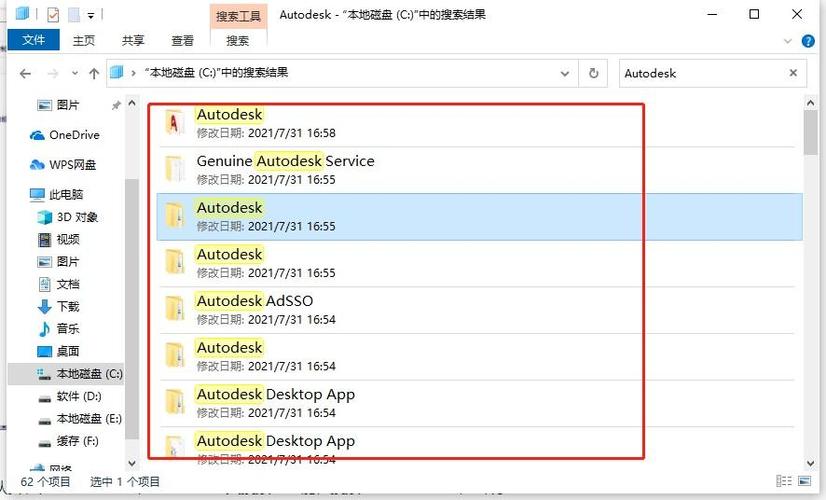Clear the Autodesk search text with X
Screen dimensions: 826x500
coord(793,73)
